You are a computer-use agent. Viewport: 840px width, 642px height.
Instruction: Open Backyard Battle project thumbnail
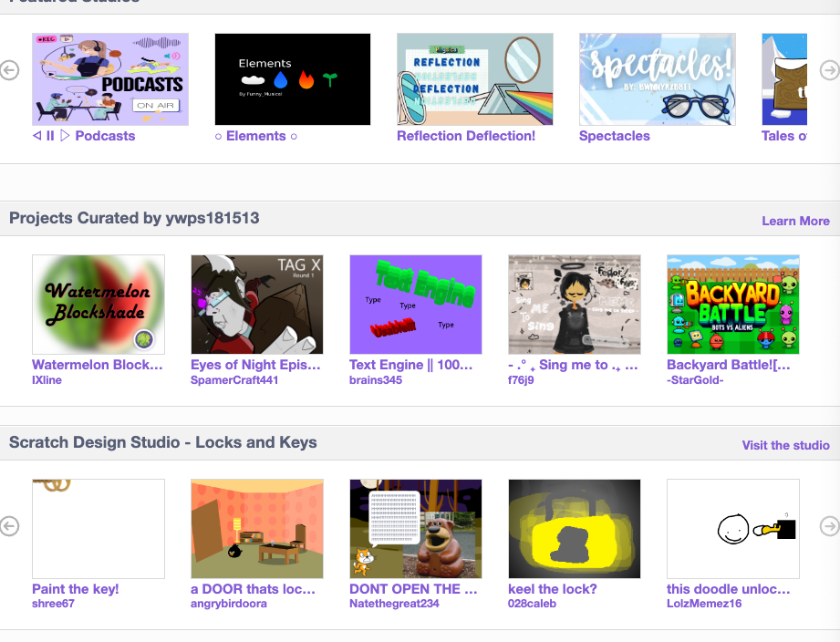coord(733,304)
